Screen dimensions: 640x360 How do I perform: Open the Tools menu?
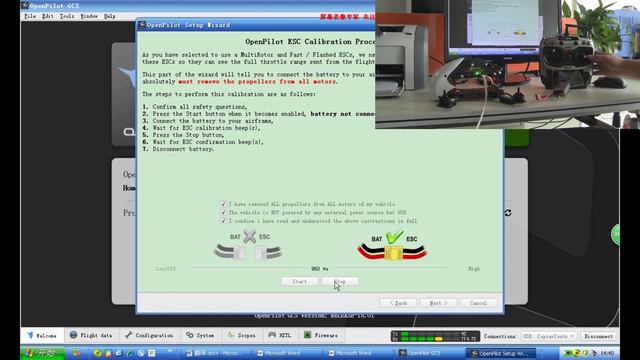[x=67, y=16]
